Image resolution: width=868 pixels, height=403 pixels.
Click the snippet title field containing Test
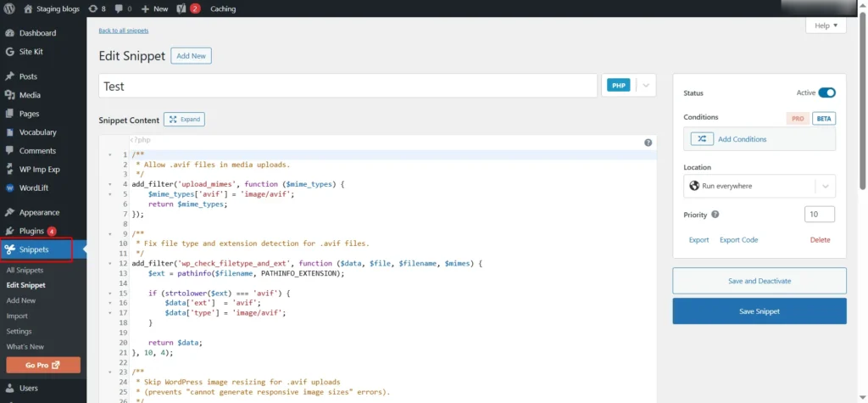348,86
